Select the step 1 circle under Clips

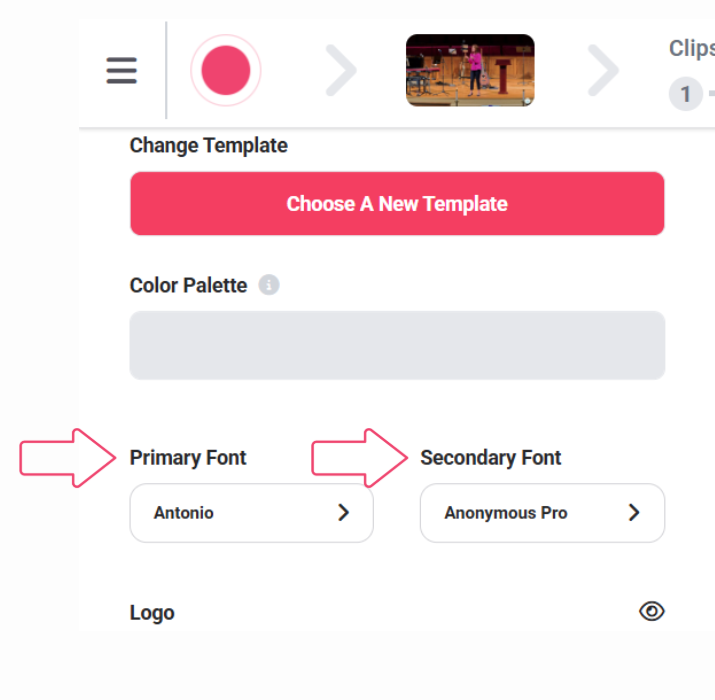tap(685, 94)
